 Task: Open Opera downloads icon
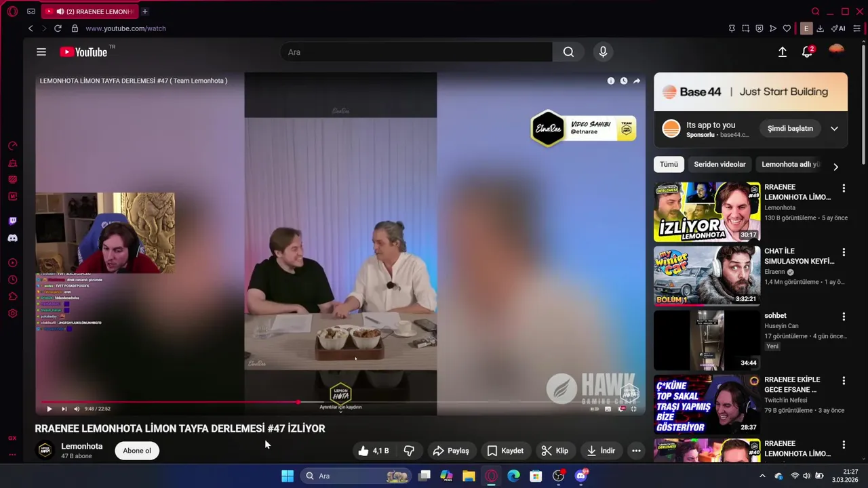(x=820, y=28)
